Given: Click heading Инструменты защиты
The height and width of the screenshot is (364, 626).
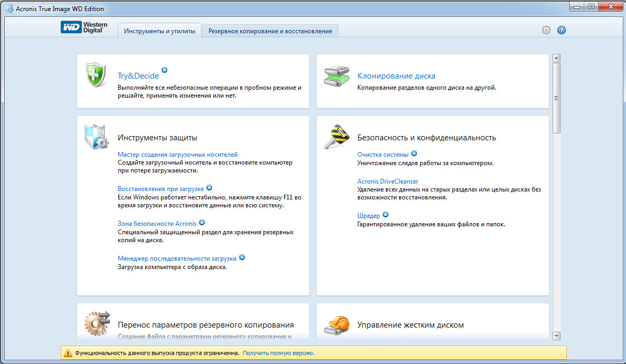Looking at the screenshot, I should click(x=157, y=138).
